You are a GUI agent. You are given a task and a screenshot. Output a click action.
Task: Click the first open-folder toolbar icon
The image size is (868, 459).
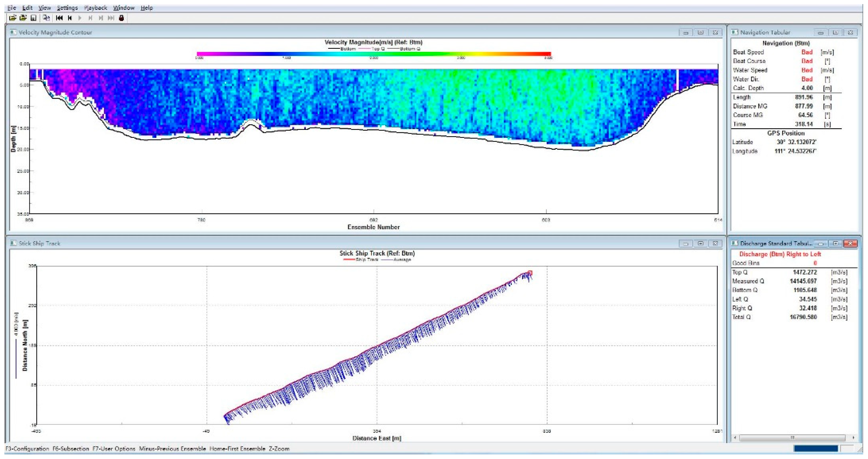point(13,18)
